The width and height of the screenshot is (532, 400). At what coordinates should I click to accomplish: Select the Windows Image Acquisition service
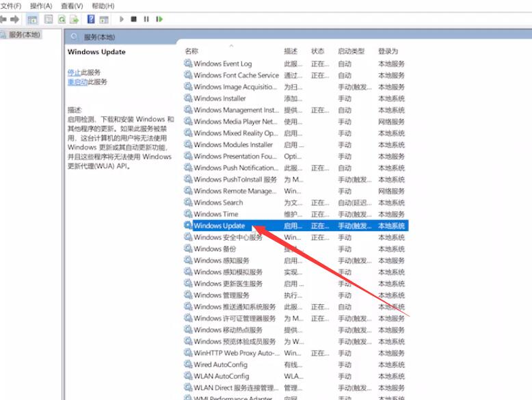click(x=295, y=87)
